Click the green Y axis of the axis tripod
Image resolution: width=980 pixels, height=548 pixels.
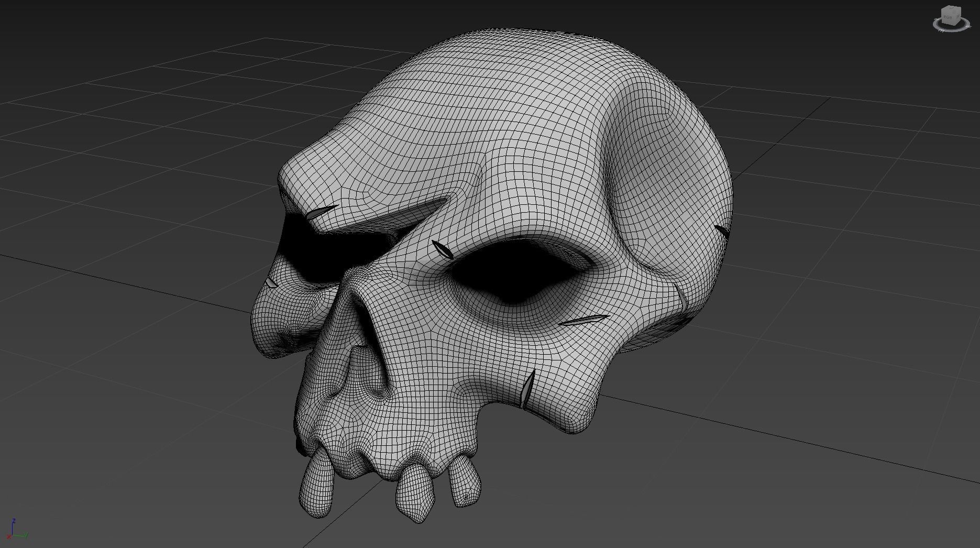pos(20,535)
